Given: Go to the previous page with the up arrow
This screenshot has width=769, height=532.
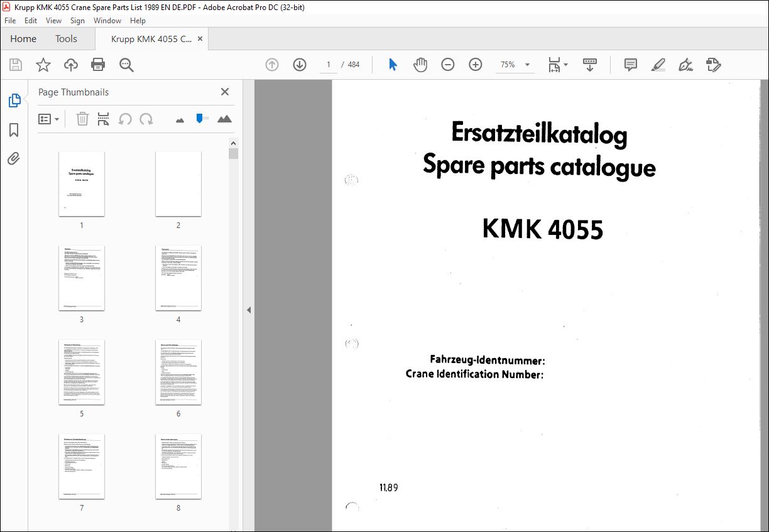Looking at the screenshot, I should [x=272, y=65].
